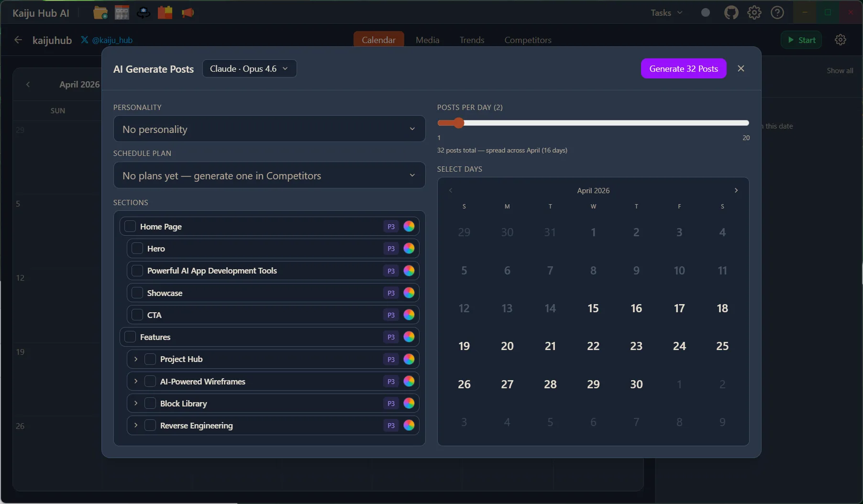Image resolution: width=863 pixels, height=504 pixels.
Task: Go to previous month in Select Days calendar
Action: [x=451, y=190]
